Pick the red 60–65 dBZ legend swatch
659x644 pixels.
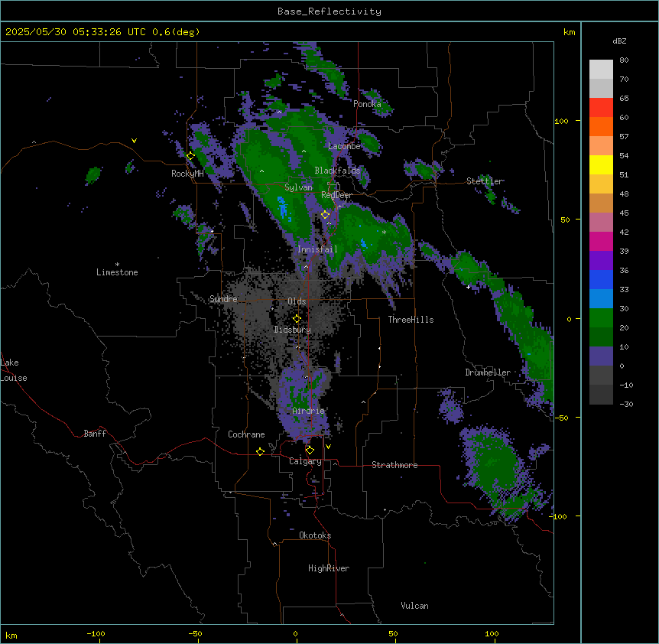pos(601,108)
